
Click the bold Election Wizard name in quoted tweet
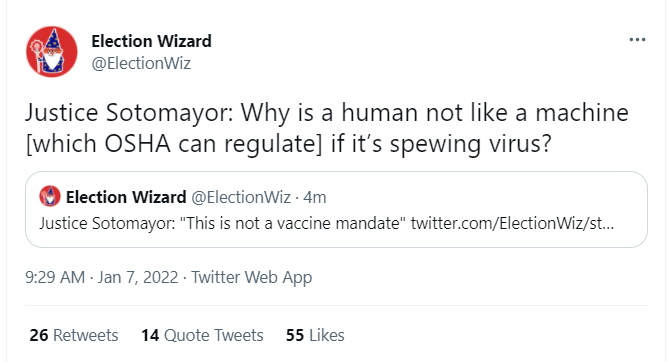point(126,197)
